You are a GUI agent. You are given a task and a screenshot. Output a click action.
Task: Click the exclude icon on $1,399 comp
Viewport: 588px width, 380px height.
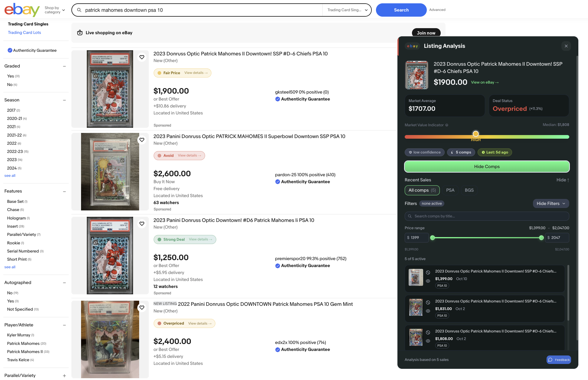tap(428, 273)
